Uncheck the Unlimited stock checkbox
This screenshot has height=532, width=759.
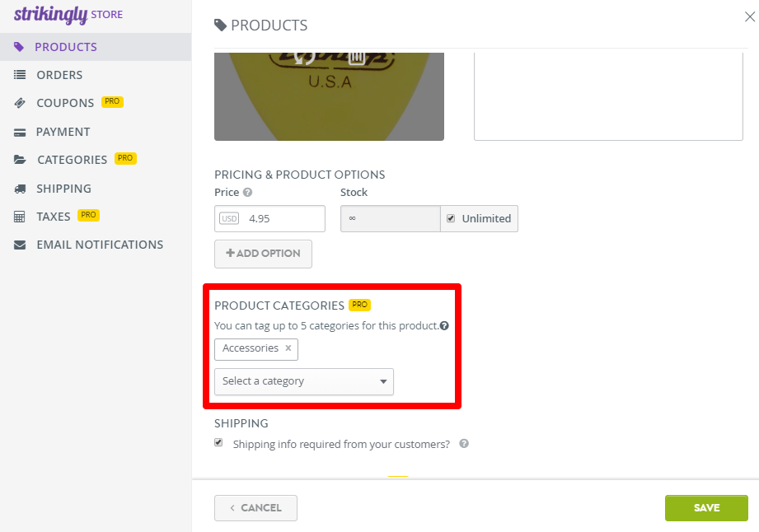coord(452,218)
